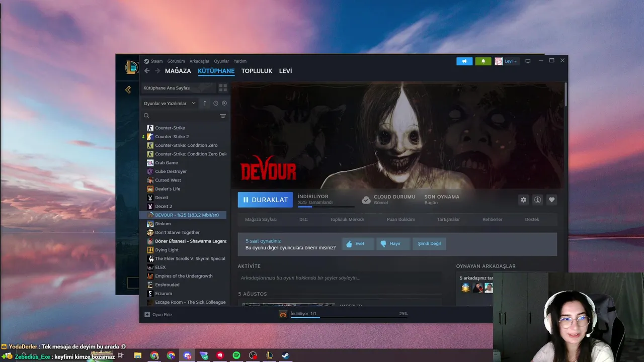
Task: Open the collections grid view icon
Action: pyautogui.click(x=223, y=87)
